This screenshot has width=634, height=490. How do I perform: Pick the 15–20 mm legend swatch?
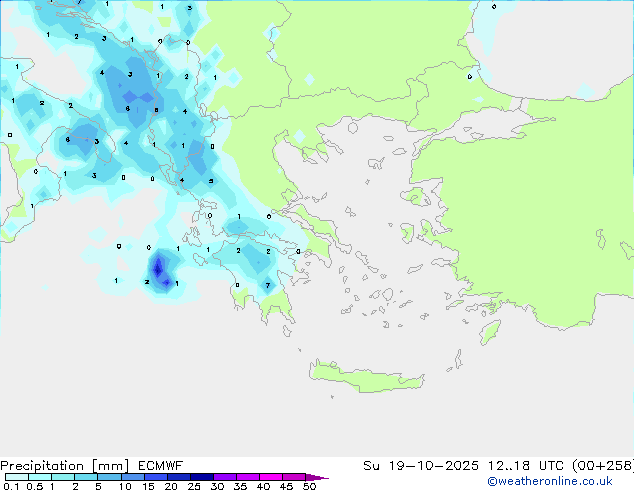coord(156,477)
